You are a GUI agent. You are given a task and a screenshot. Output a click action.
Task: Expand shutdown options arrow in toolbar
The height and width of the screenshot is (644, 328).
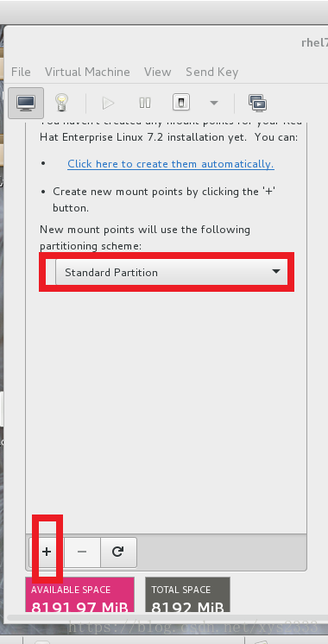point(214,103)
